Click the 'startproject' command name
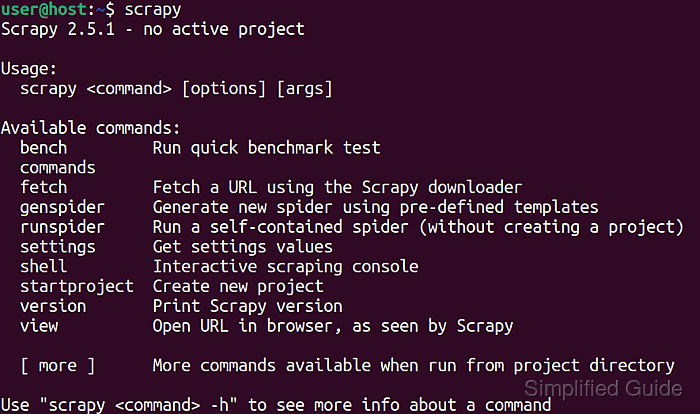The image size is (700, 414). click(76, 286)
